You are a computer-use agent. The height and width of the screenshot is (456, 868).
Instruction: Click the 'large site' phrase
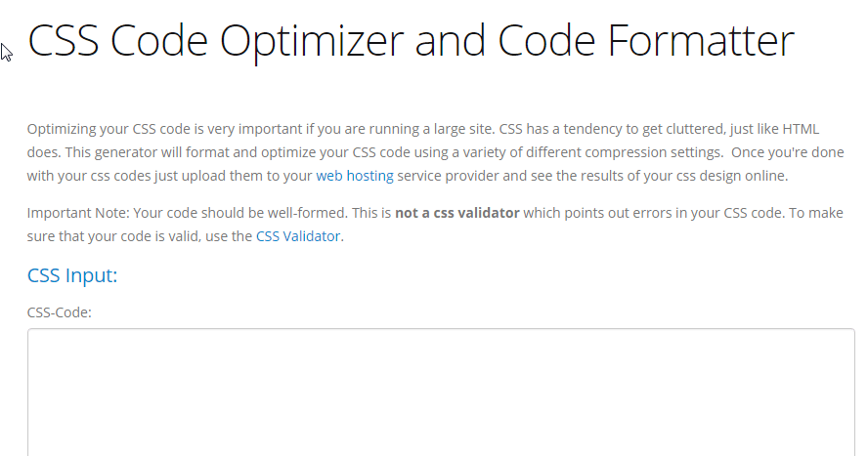click(458, 129)
